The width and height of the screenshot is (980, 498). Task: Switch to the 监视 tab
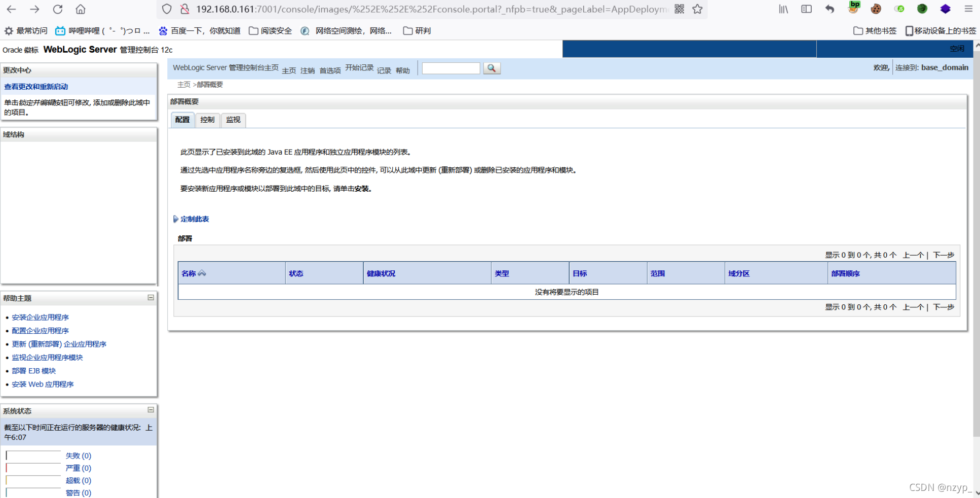tap(233, 120)
